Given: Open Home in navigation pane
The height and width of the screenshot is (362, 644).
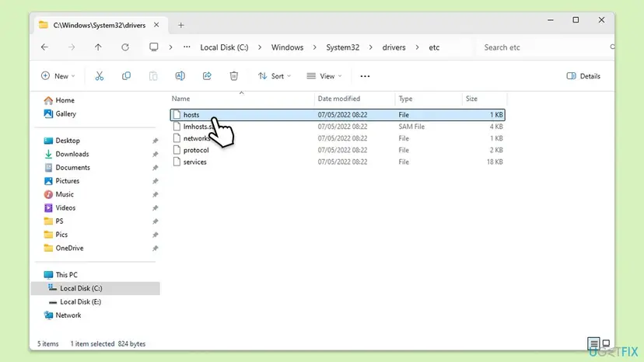Looking at the screenshot, I should (x=59, y=100).
